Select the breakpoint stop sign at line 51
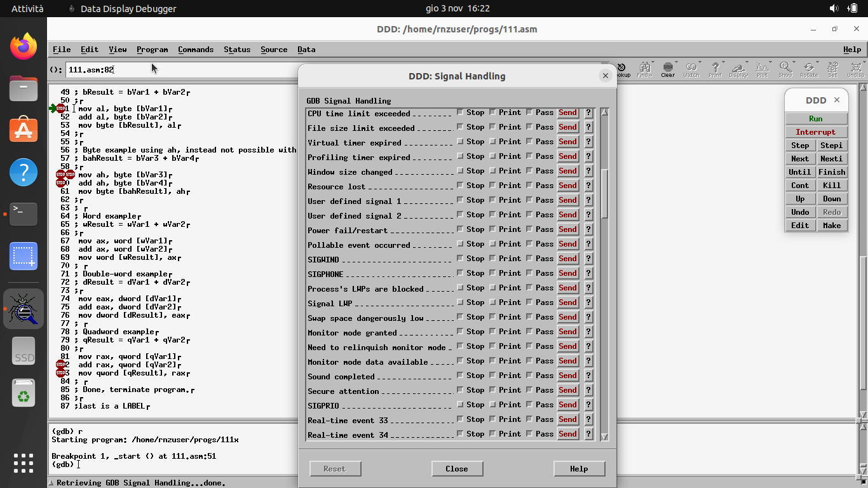 (61, 109)
